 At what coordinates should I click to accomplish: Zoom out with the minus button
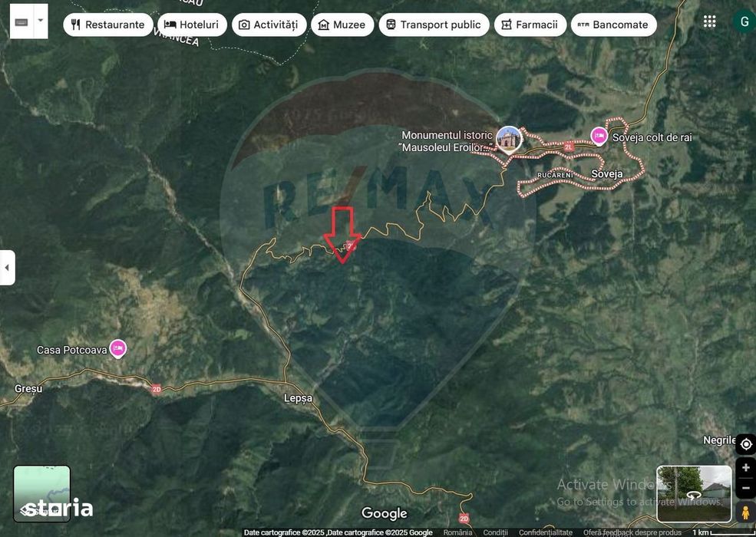(746, 489)
